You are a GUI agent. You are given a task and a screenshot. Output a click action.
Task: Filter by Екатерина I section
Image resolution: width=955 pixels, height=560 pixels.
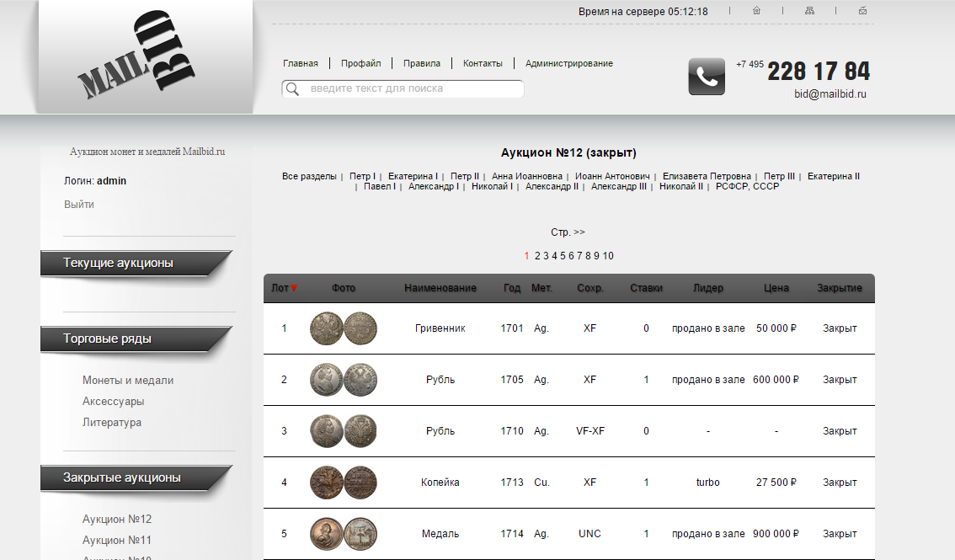413,176
